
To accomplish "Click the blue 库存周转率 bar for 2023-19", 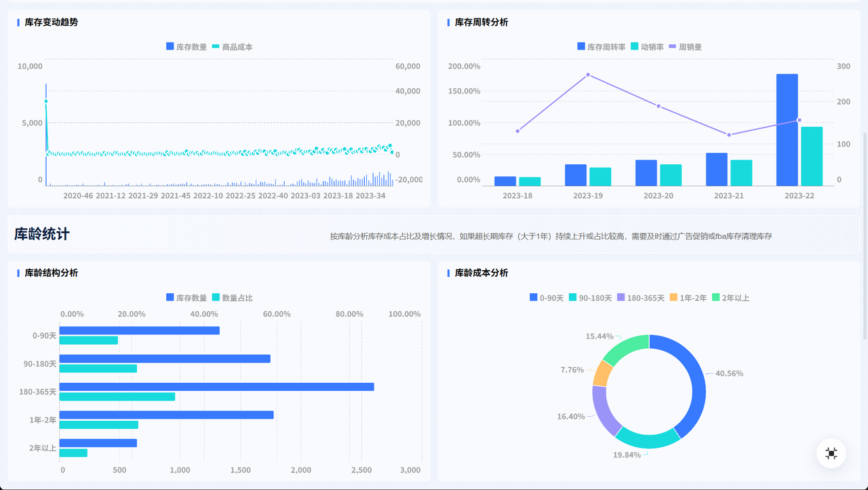I will (576, 175).
